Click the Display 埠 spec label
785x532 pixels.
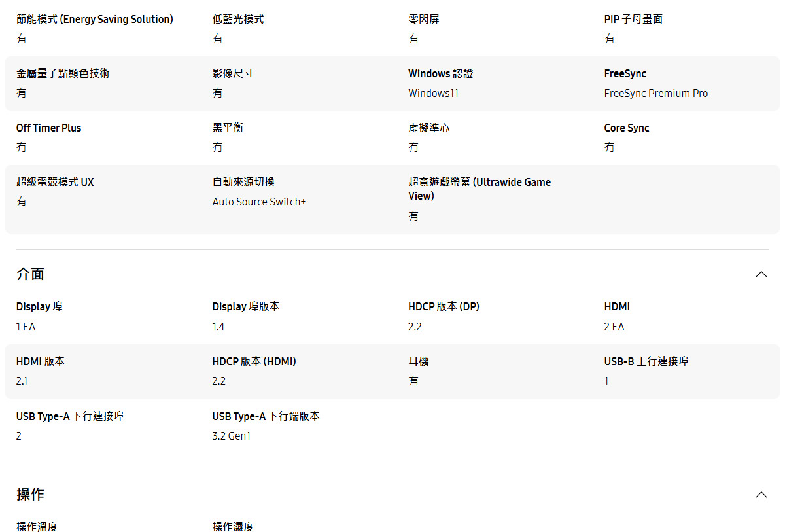click(39, 306)
